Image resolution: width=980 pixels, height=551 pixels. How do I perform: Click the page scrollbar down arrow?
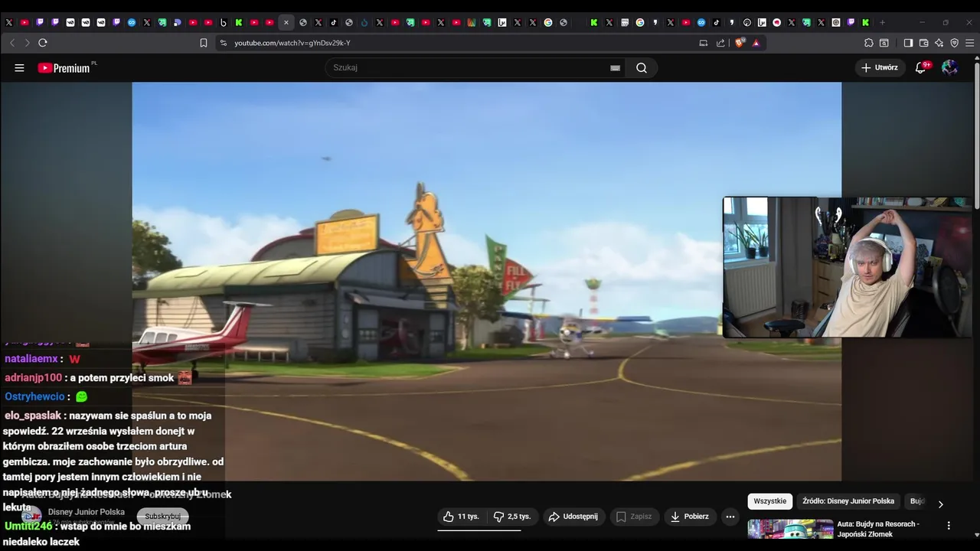[x=976, y=535]
